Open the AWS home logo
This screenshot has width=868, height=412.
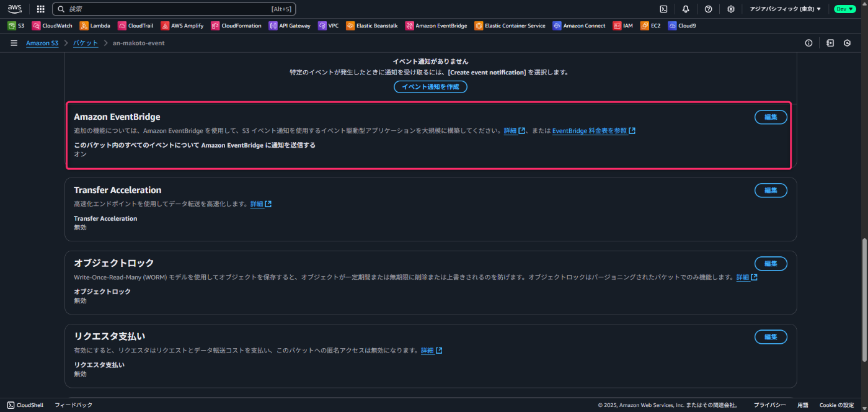15,9
